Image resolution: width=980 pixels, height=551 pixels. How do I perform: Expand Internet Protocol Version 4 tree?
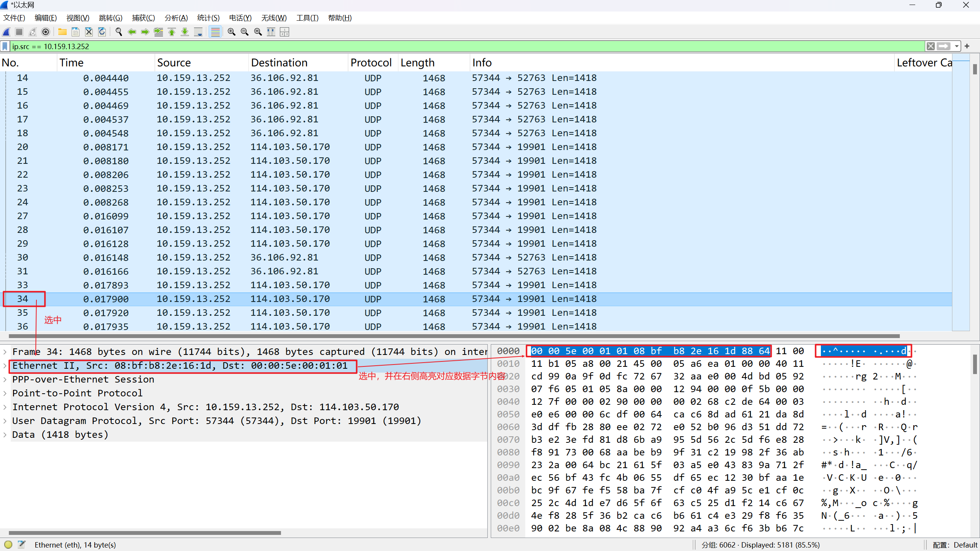pyautogui.click(x=5, y=407)
